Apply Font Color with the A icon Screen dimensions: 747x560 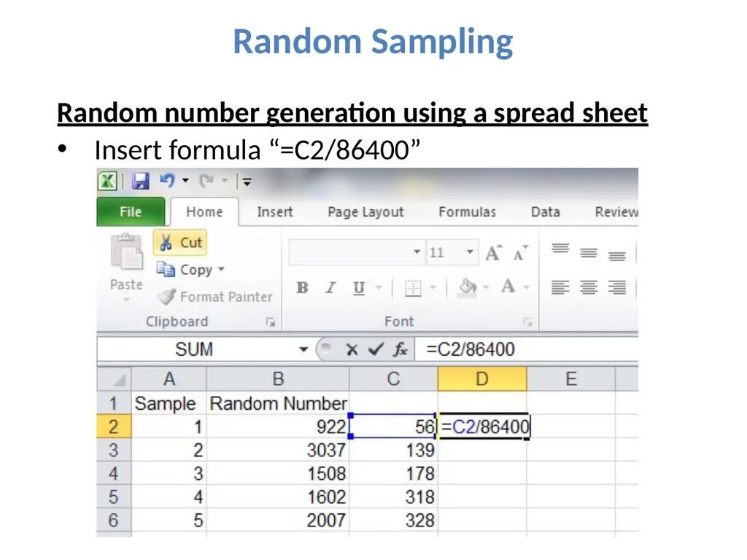pyautogui.click(x=508, y=287)
